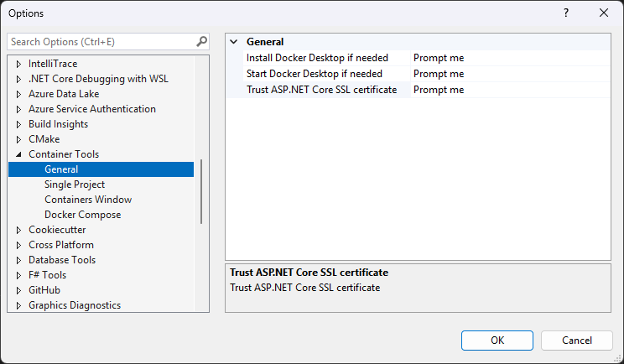Expand the F# Tools node arrow
Image resolution: width=624 pixels, height=364 pixels.
18,275
